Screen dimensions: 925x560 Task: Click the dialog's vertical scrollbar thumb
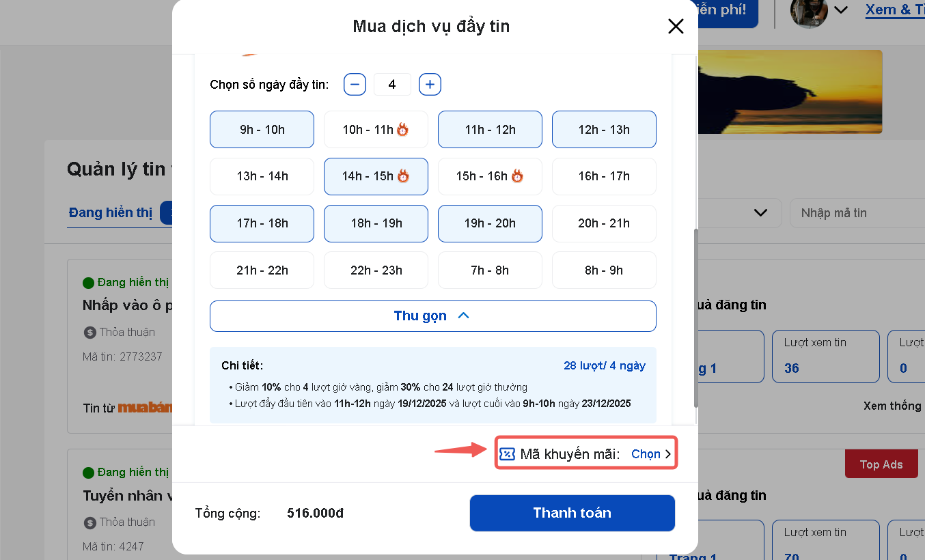coord(696,318)
